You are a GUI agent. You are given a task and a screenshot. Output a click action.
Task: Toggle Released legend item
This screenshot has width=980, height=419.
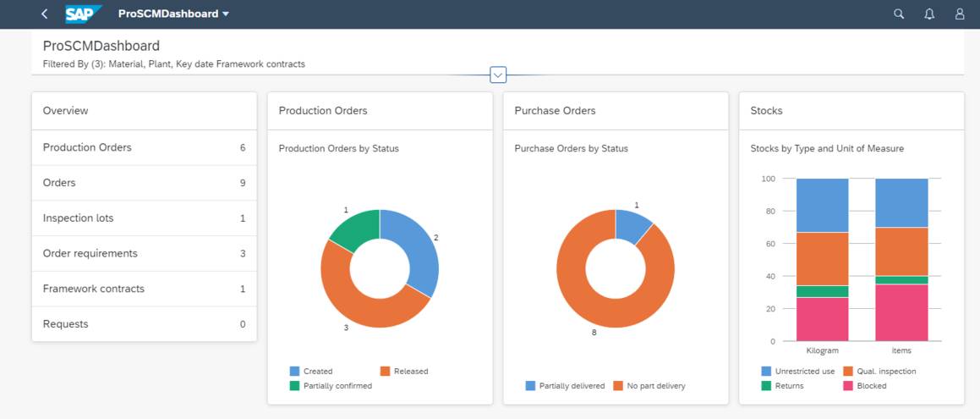(403, 371)
